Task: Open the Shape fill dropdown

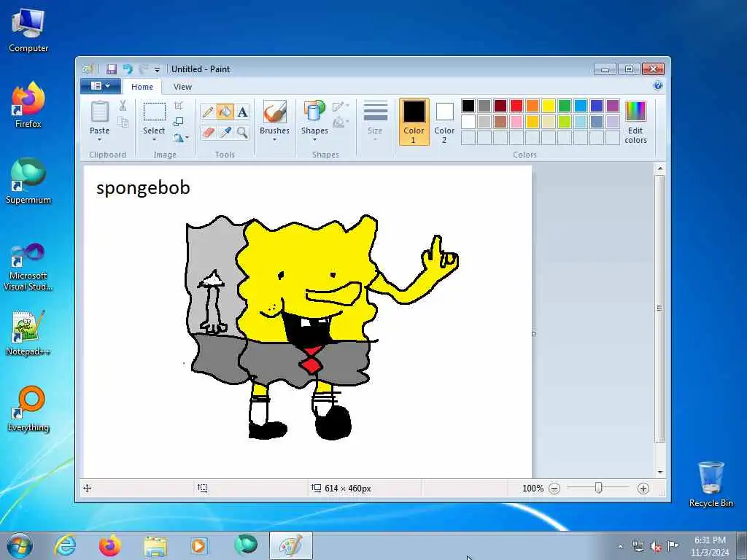Action: coord(341,122)
